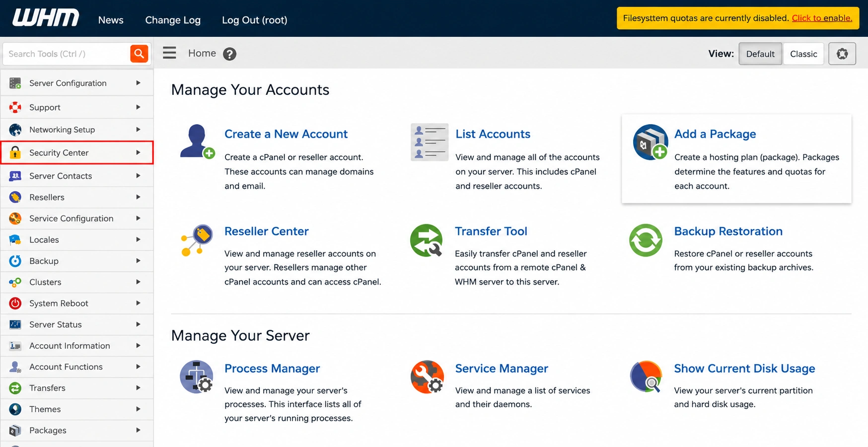Focus the Search Tools input field

(x=67, y=54)
